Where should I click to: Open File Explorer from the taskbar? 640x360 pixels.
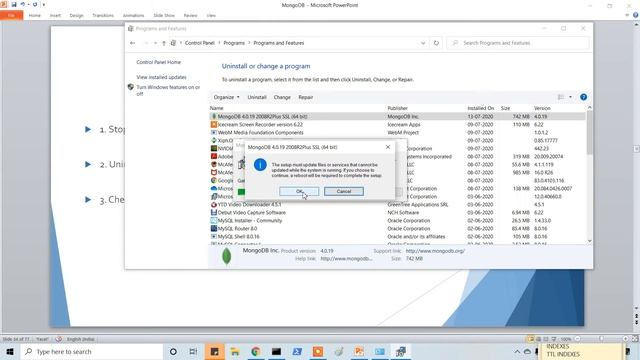click(x=235, y=351)
